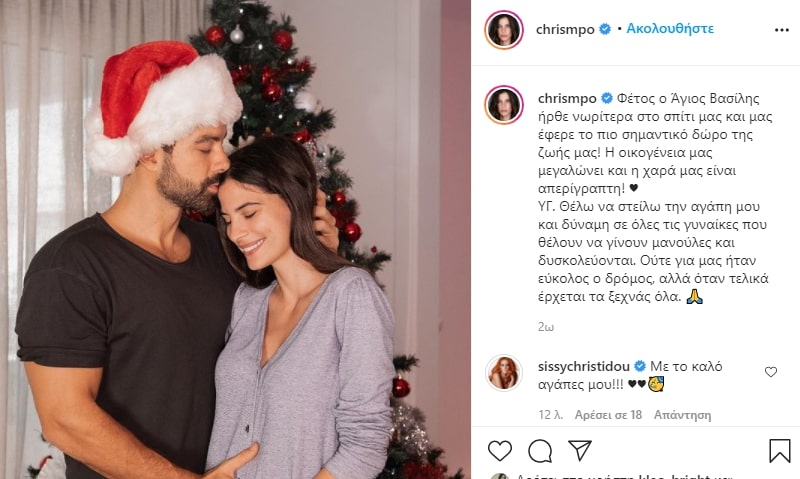The height and width of the screenshot is (479, 800).
Task: Open comments with the speech bubble icon
Action: [540, 451]
